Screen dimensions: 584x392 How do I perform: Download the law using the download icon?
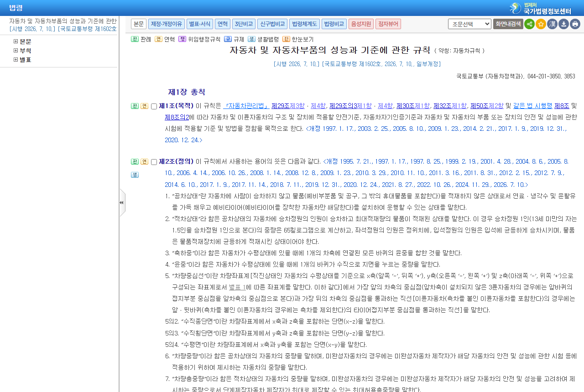point(563,24)
